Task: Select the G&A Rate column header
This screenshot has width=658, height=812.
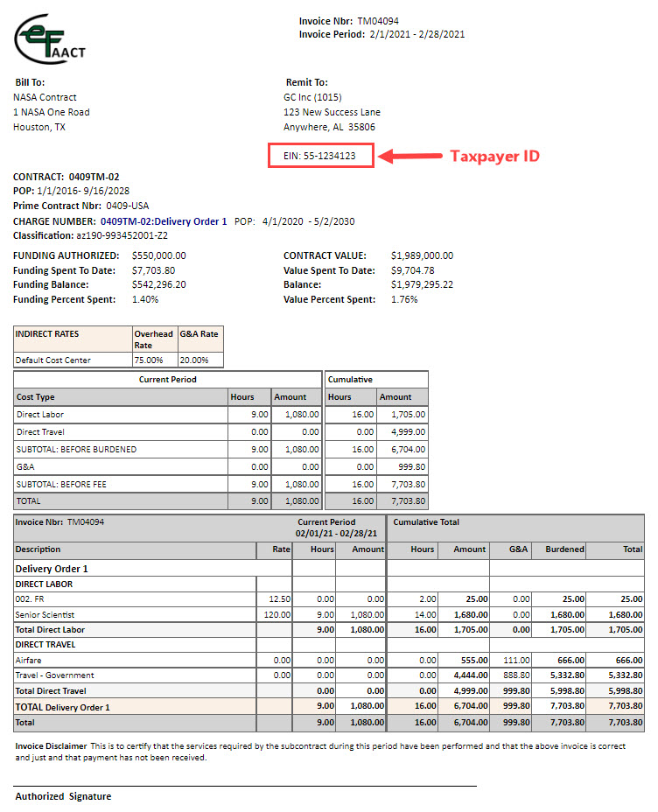Action: (199, 334)
